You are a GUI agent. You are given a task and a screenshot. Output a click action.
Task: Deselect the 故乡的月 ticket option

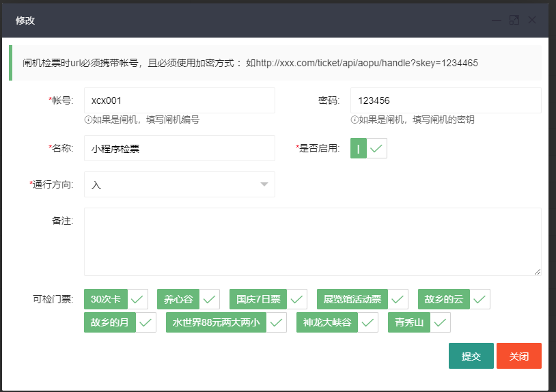[120, 322]
